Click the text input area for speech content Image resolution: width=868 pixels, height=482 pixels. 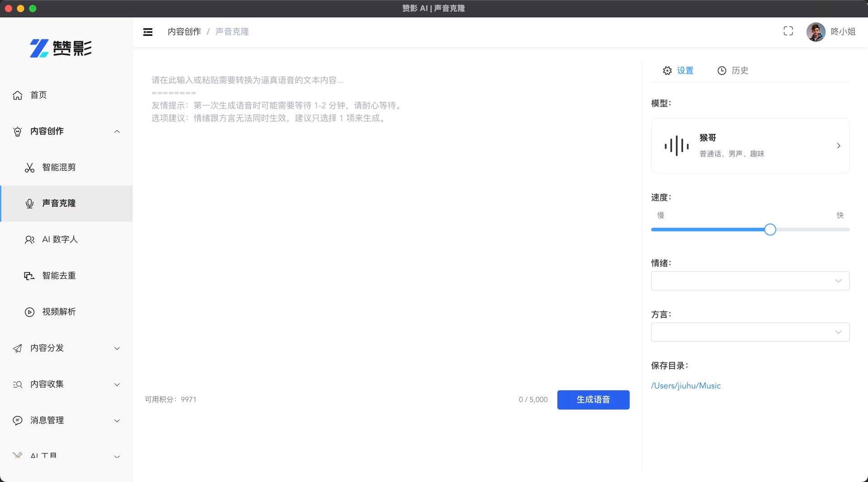point(387,226)
